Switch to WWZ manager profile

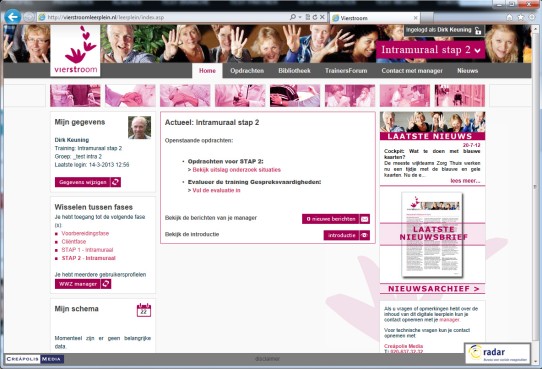(x=83, y=284)
